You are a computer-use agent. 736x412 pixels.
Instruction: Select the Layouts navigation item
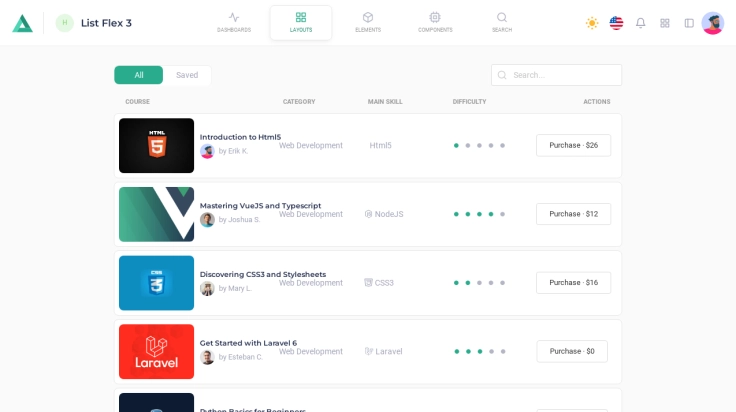[x=301, y=22]
